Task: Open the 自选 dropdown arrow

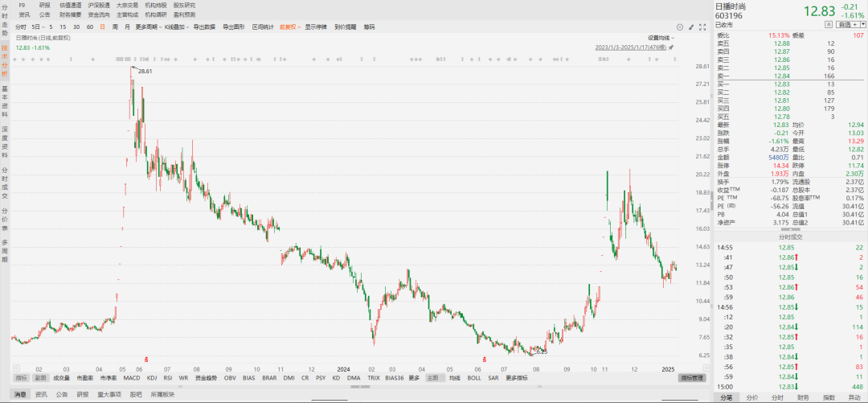Action: tap(862, 24)
